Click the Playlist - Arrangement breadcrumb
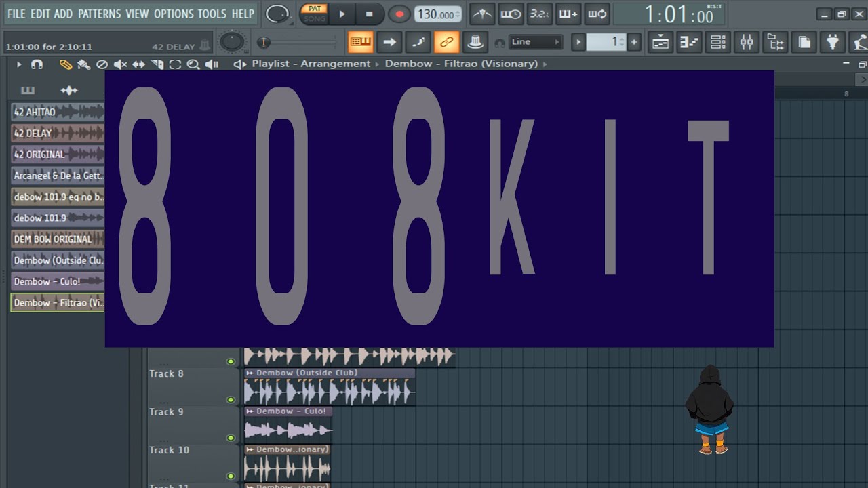This screenshot has width=868, height=488. pyautogui.click(x=311, y=64)
